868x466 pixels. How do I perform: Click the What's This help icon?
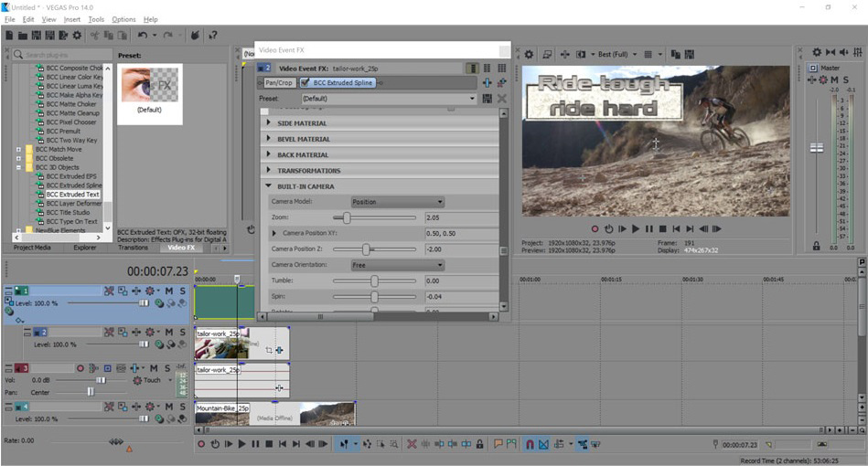[x=212, y=36]
